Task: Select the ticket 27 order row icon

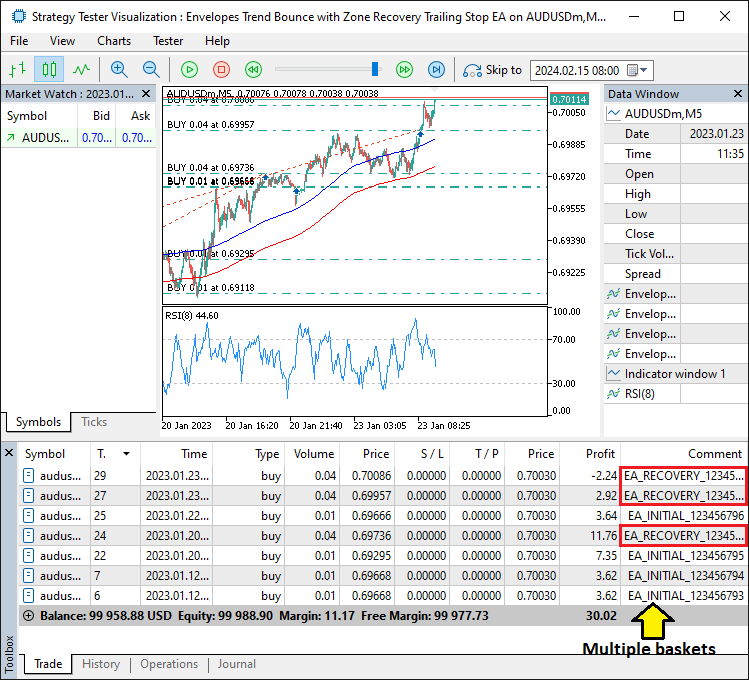Action: point(29,496)
